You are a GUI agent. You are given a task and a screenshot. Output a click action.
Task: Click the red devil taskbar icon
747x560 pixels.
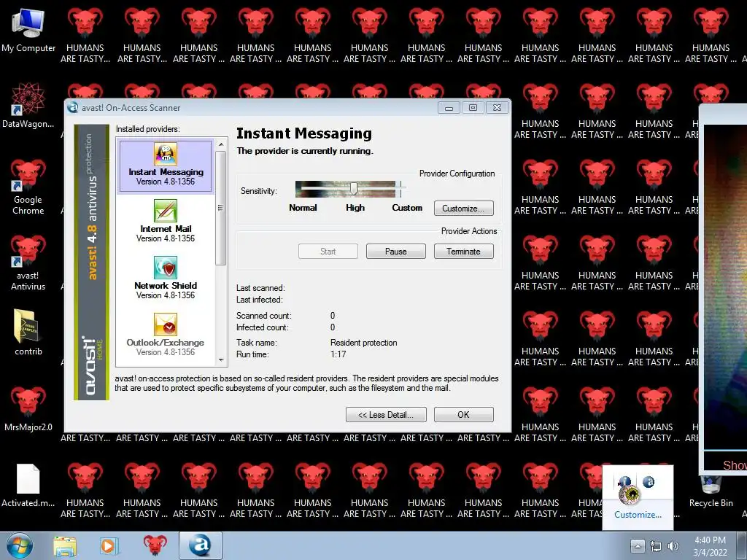tap(155, 545)
